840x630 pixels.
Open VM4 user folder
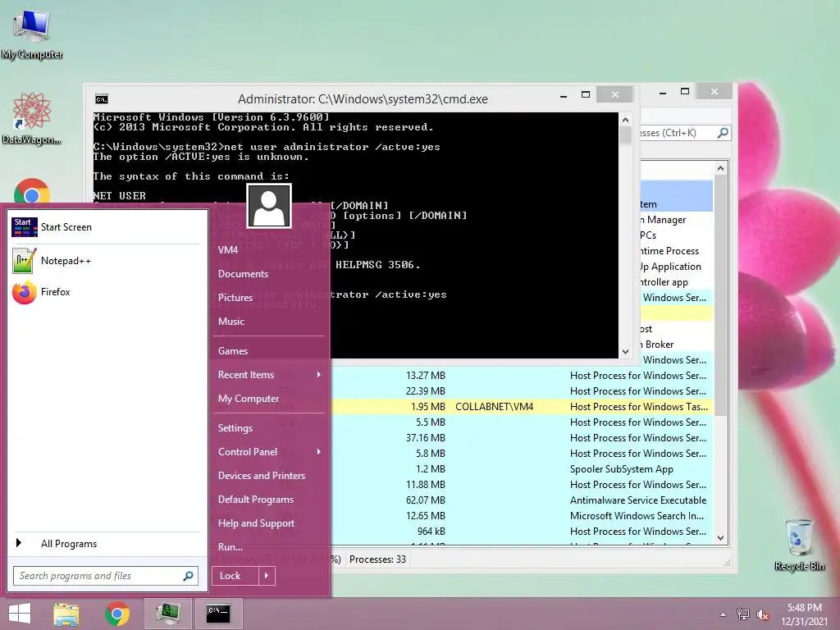(x=228, y=249)
